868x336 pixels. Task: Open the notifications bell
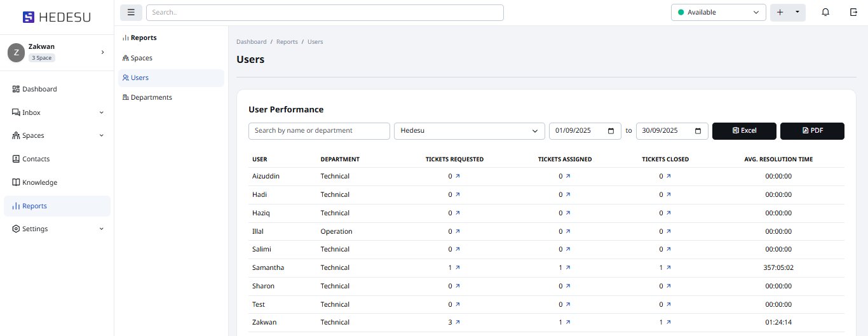(825, 12)
